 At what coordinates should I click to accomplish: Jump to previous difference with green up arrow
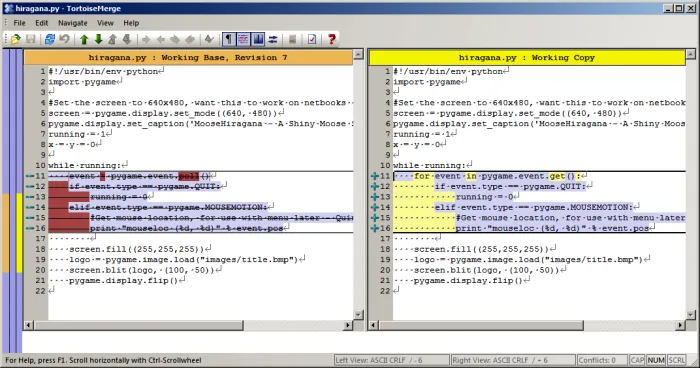[84, 39]
